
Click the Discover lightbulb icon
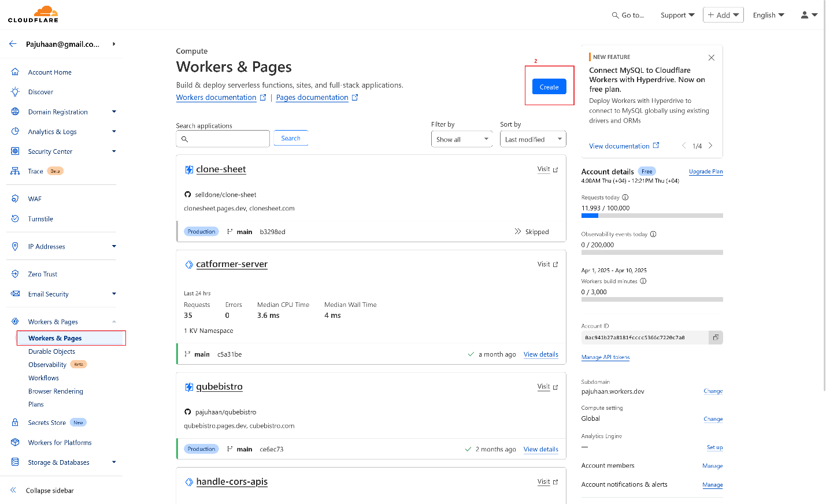pos(15,92)
